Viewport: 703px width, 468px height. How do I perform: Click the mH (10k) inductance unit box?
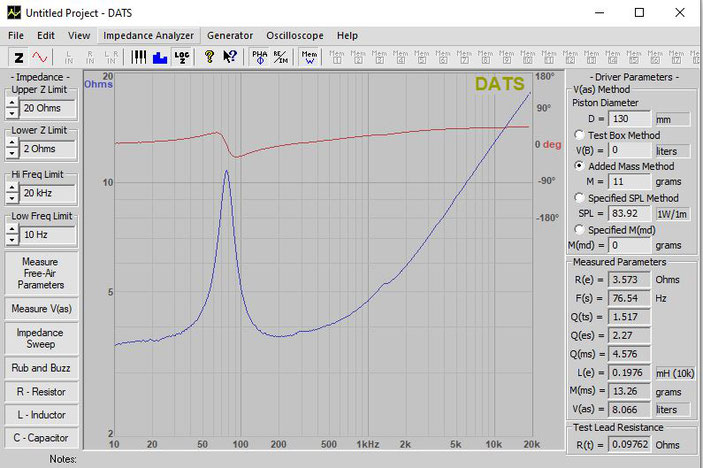pos(675,373)
